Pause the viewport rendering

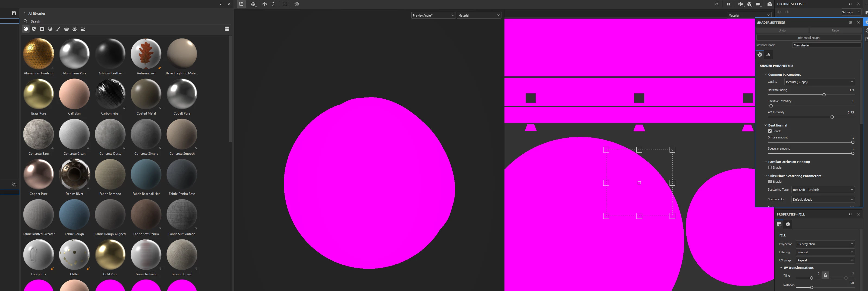tap(728, 4)
